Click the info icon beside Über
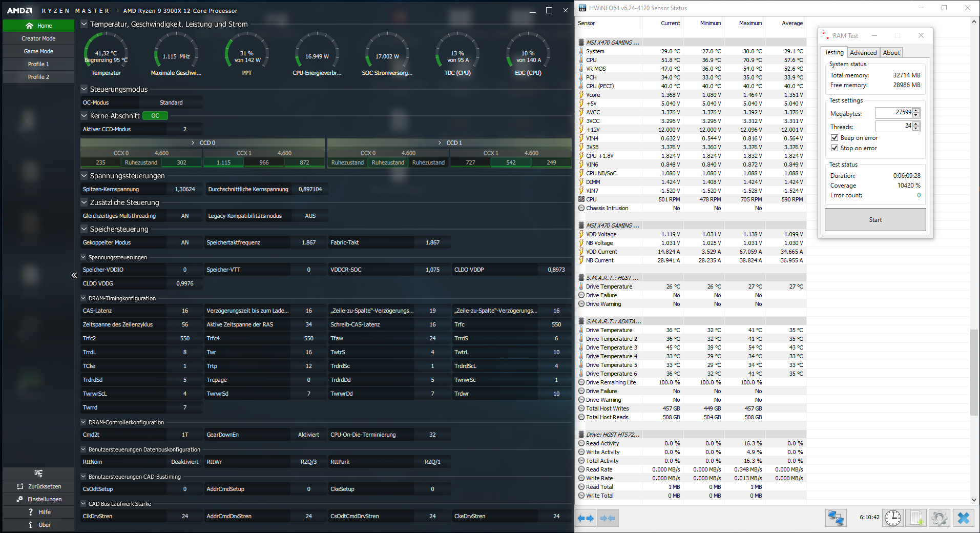 click(x=31, y=525)
